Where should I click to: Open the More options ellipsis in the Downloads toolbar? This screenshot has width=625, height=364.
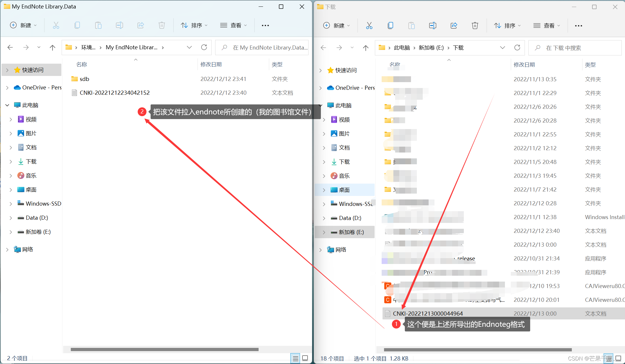coord(578,26)
